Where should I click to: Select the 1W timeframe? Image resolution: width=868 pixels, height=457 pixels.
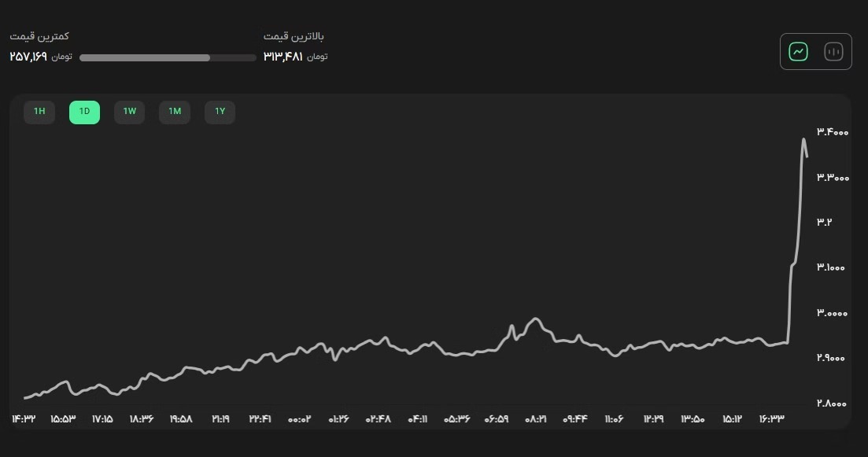[x=130, y=112]
